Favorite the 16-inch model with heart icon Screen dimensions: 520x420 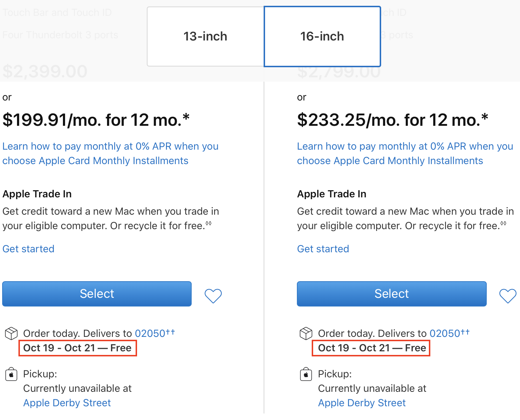pyautogui.click(x=508, y=296)
